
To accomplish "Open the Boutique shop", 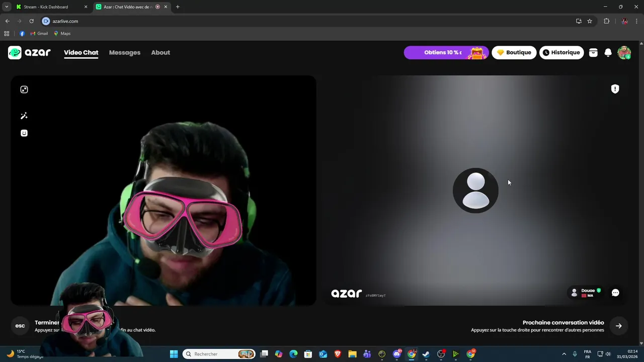I will [x=514, y=52].
